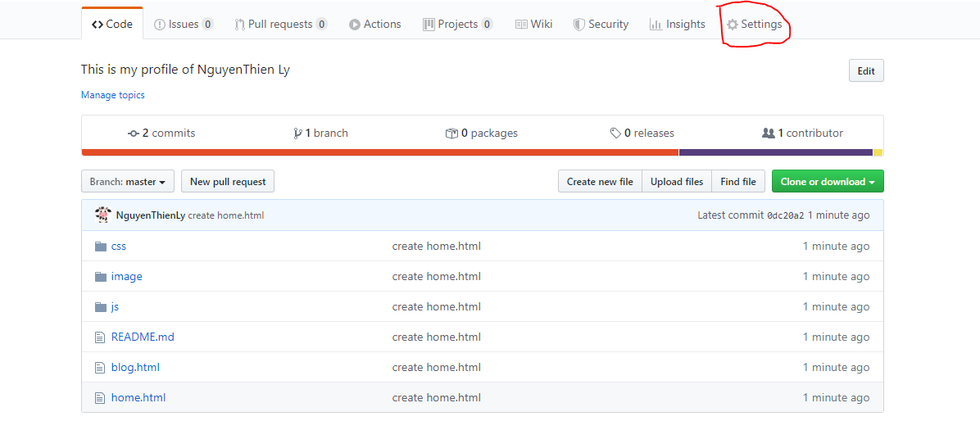Click the Security tab shield icon
The image size is (980, 421).
[x=578, y=25]
